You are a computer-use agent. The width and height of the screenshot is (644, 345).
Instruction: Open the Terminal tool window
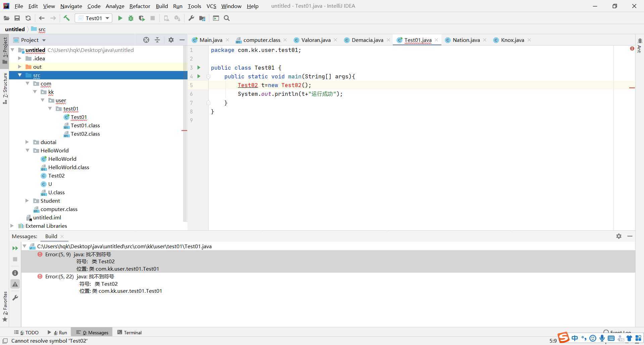[x=129, y=332]
